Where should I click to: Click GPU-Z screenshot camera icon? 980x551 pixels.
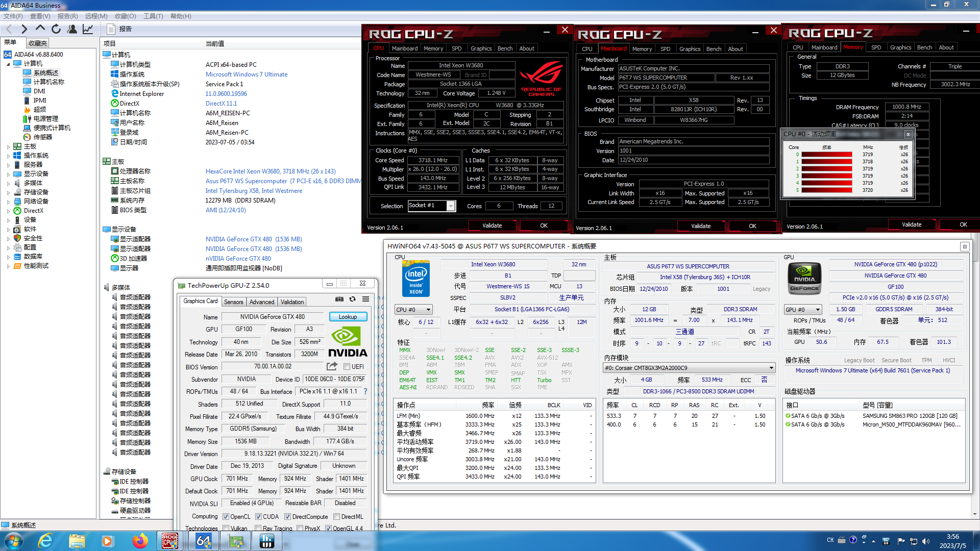[339, 299]
